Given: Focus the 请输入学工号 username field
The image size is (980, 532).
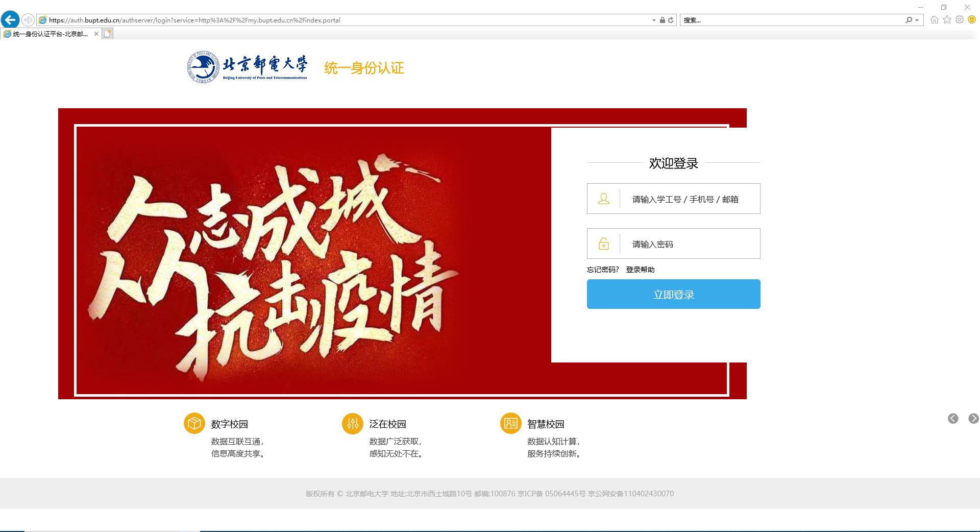Looking at the screenshot, I should [673, 199].
